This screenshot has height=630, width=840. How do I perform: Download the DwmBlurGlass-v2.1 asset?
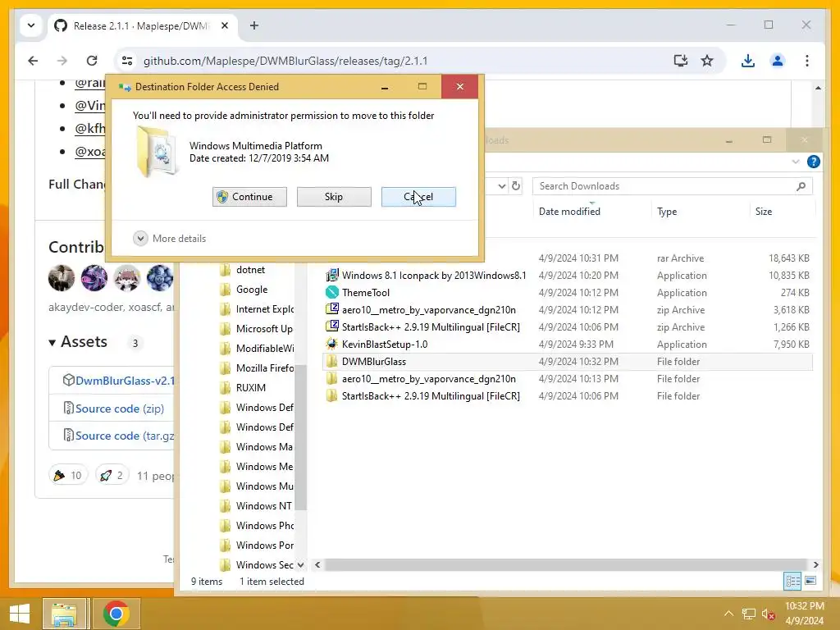[x=125, y=381]
